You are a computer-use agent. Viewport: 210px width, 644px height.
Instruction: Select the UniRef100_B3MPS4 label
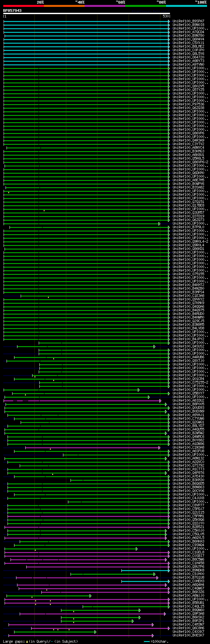(188, 292)
